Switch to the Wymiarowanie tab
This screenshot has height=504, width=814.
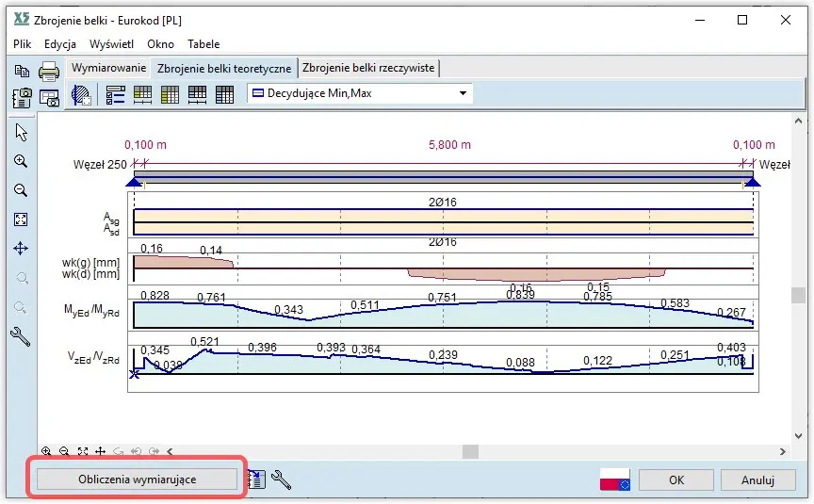pos(109,68)
